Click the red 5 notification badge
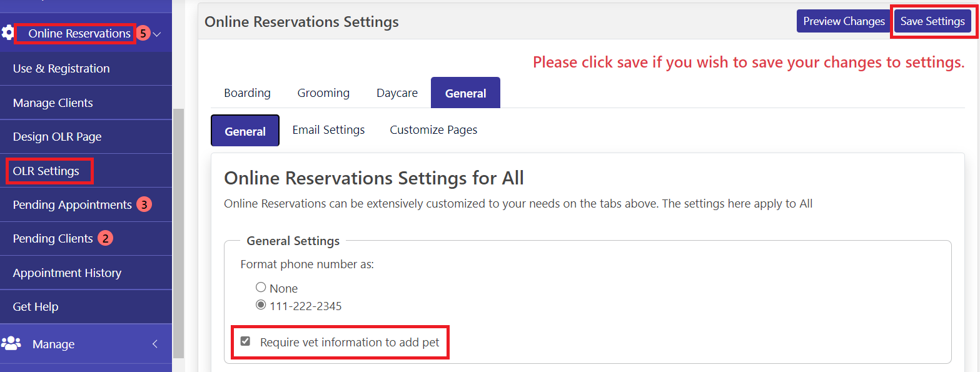The image size is (980, 372). pos(143,34)
